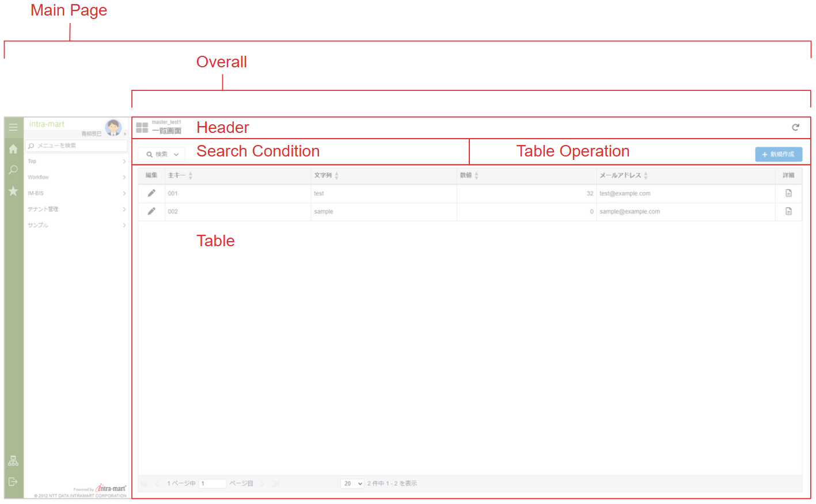Open the home icon in the left sidebar
This screenshot has width=816, height=504.
[x=13, y=149]
